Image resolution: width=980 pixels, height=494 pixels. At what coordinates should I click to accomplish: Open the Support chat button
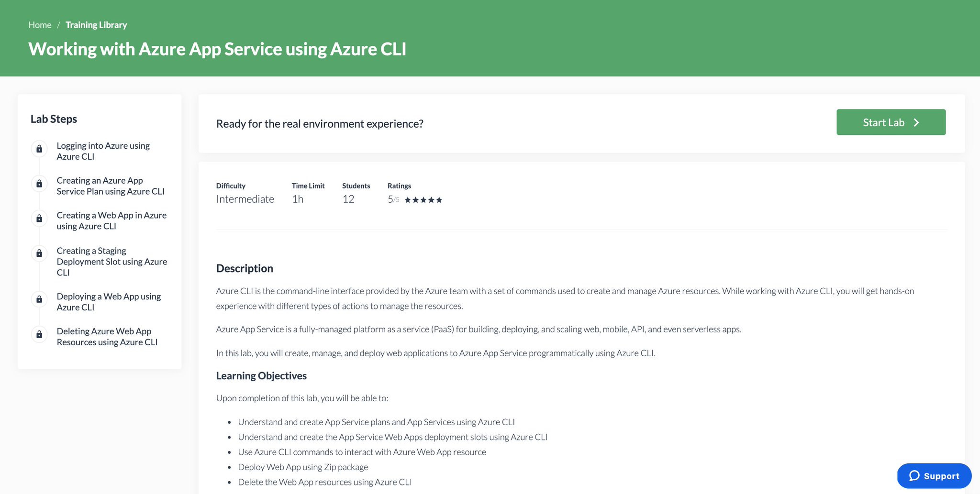pos(934,476)
